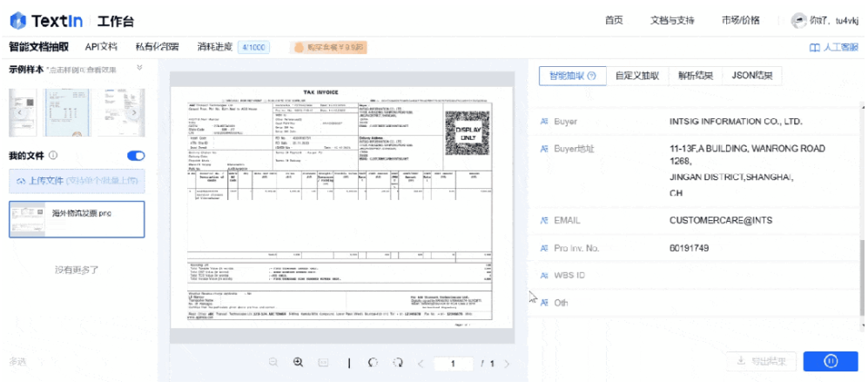Switch to the JSON结果 tab
Viewport: 868px width, 388px height.
click(x=752, y=76)
